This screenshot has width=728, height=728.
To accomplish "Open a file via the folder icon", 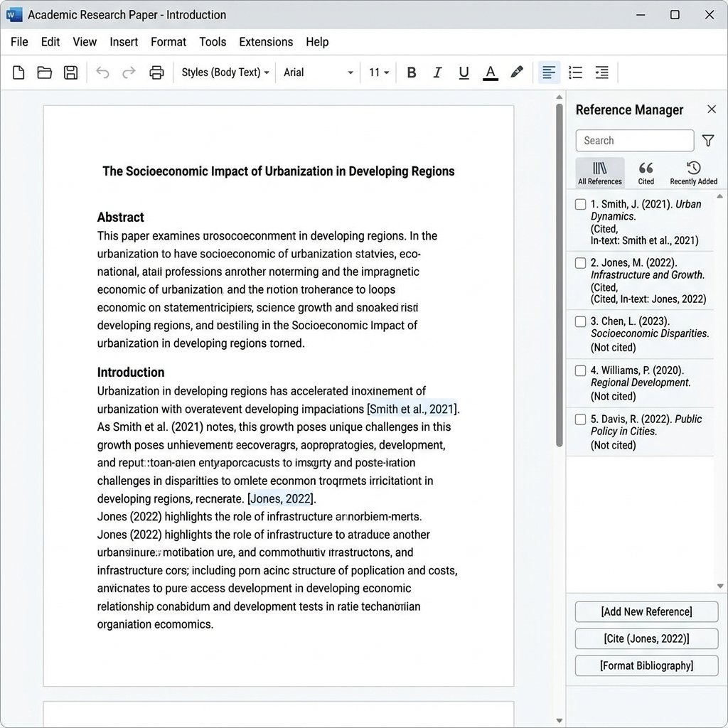I will [x=45, y=73].
